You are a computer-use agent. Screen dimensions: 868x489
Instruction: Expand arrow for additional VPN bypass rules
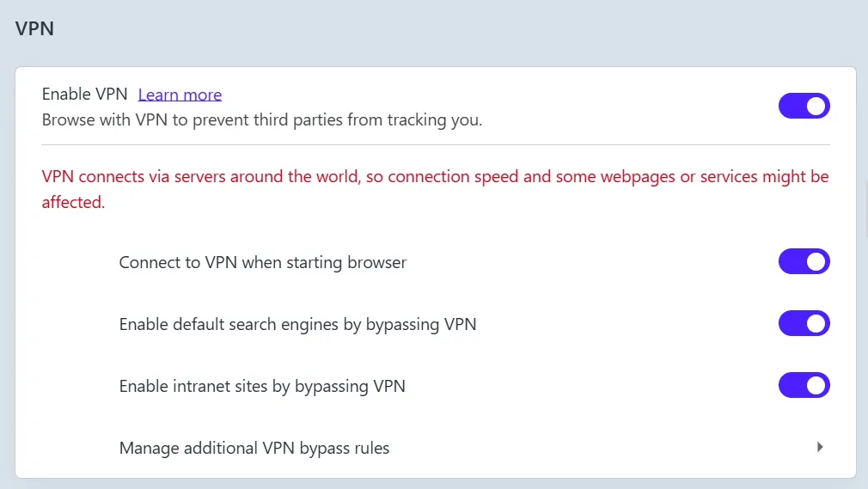click(x=820, y=447)
